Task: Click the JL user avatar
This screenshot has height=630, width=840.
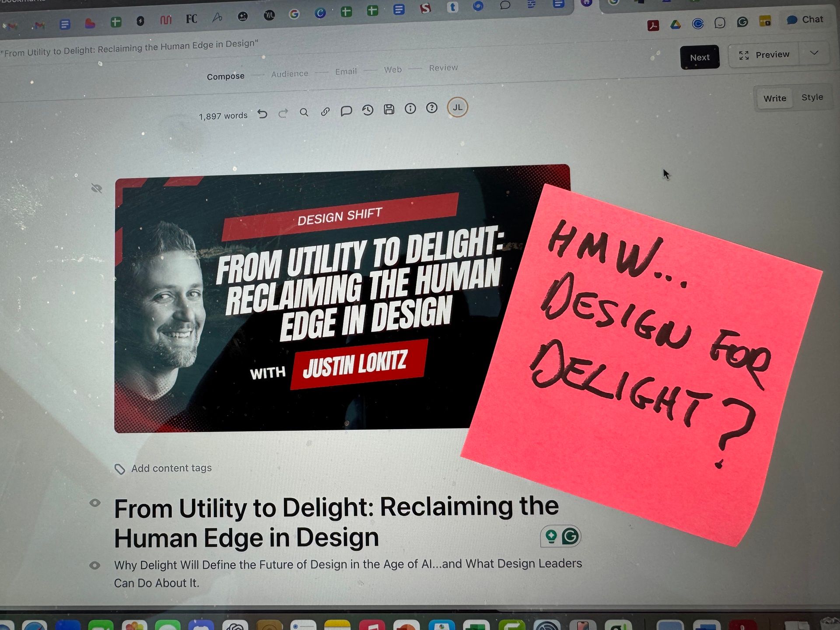Action: click(x=458, y=107)
